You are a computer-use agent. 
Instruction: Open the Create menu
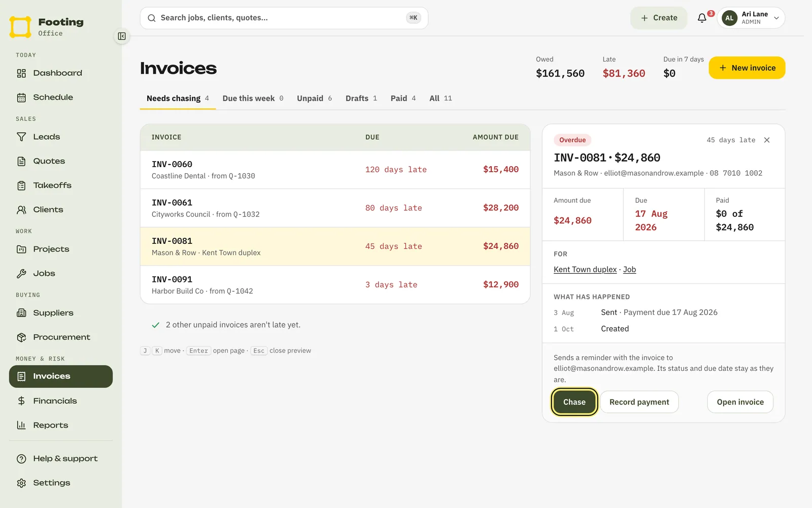coord(659,18)
